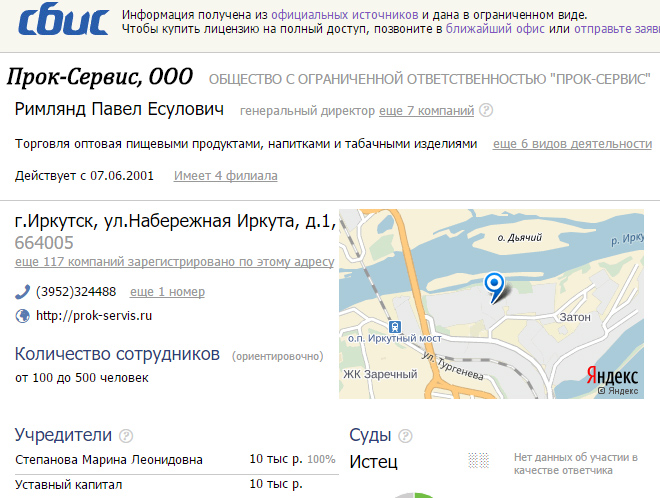Open http://prok-servis.ru website
660x498 pixels.
pyautogui.click(x=94, y=316)
